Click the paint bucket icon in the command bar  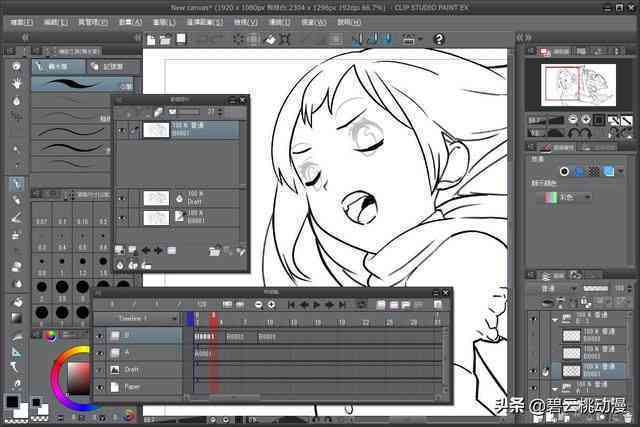click(x=270, y=40)
